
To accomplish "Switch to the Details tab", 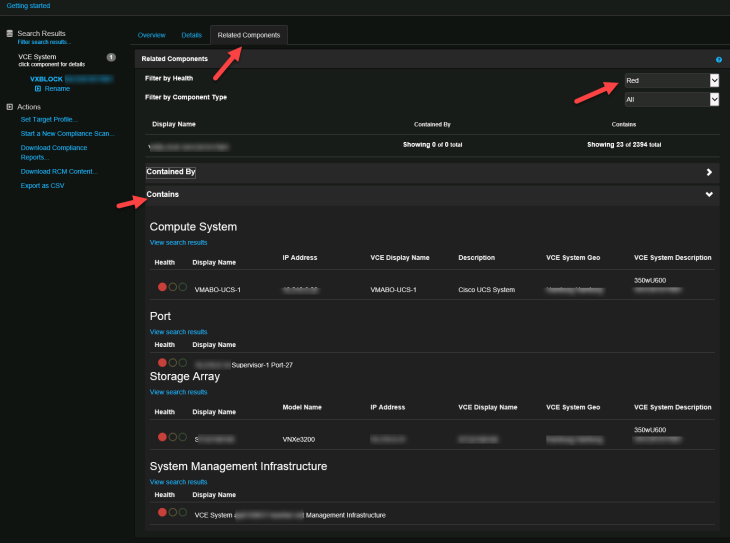I will 191,35.
